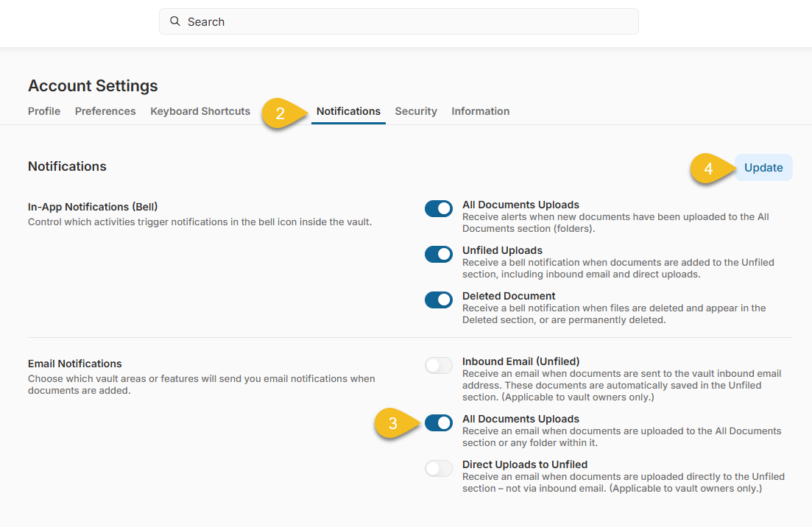Click the Email Notifications section label
The image size is (812, 527).
pos(74,363)
